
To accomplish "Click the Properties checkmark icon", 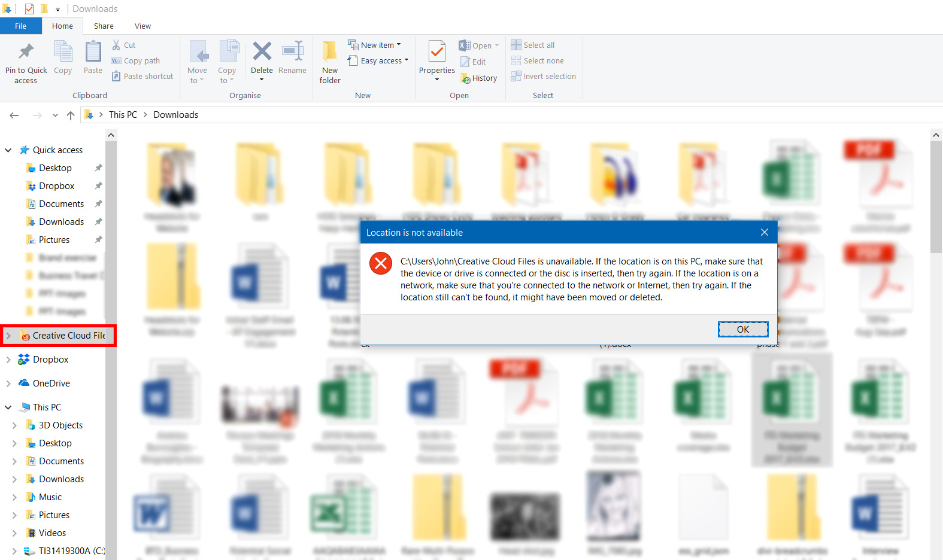I will tap(437, 51).
